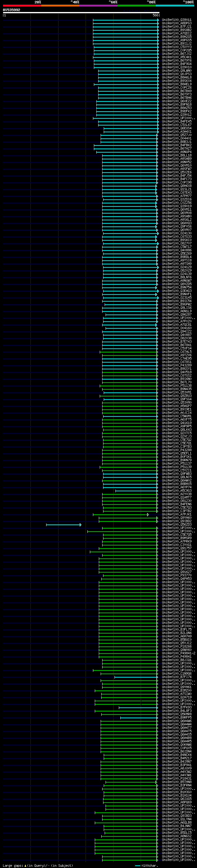
Task: Select hit label UniRef100_P51137
Action: (x=176, y=463)
